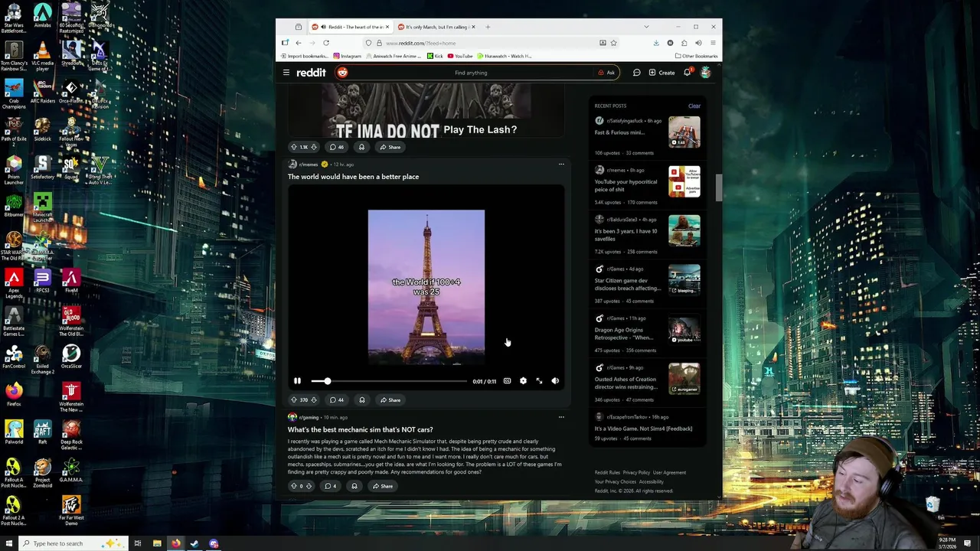Open Task View on taskbar

[138, 543]
